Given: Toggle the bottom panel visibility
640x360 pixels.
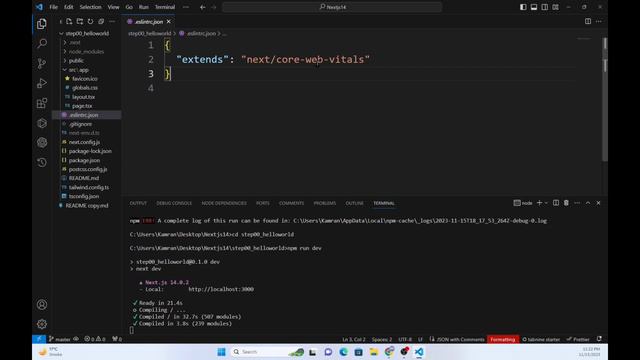Looking at the screenshot, I should pos(534,7).
